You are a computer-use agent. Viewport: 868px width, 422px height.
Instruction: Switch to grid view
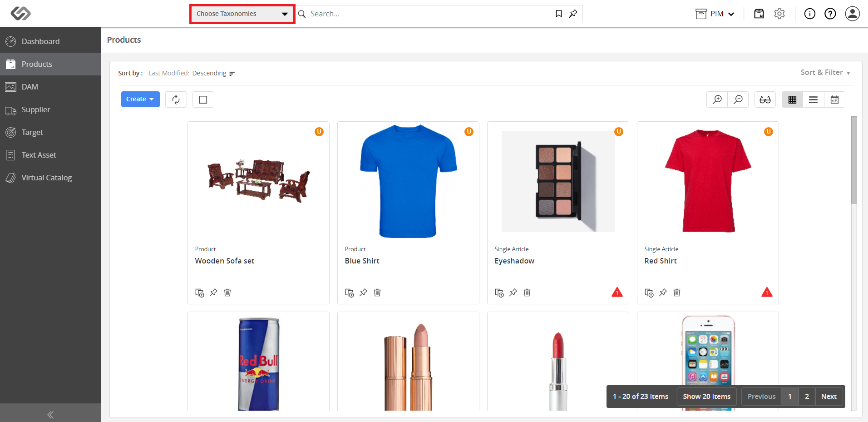click(x=792, y=99)
